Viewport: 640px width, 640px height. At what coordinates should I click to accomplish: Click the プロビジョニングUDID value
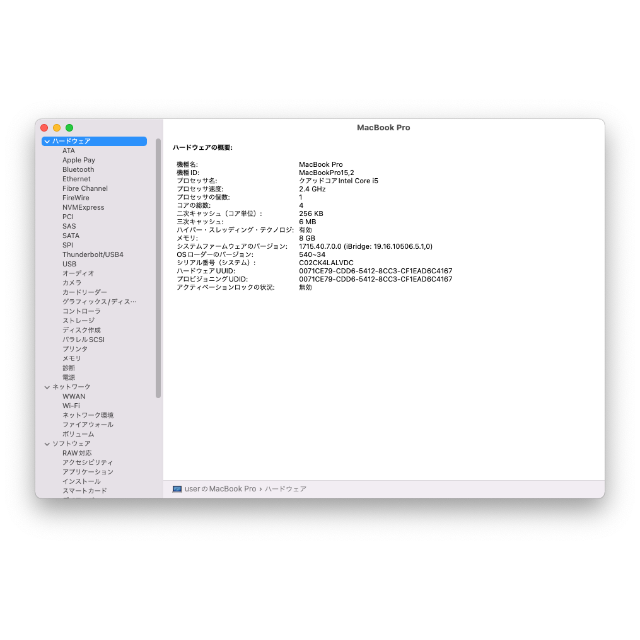375,279
